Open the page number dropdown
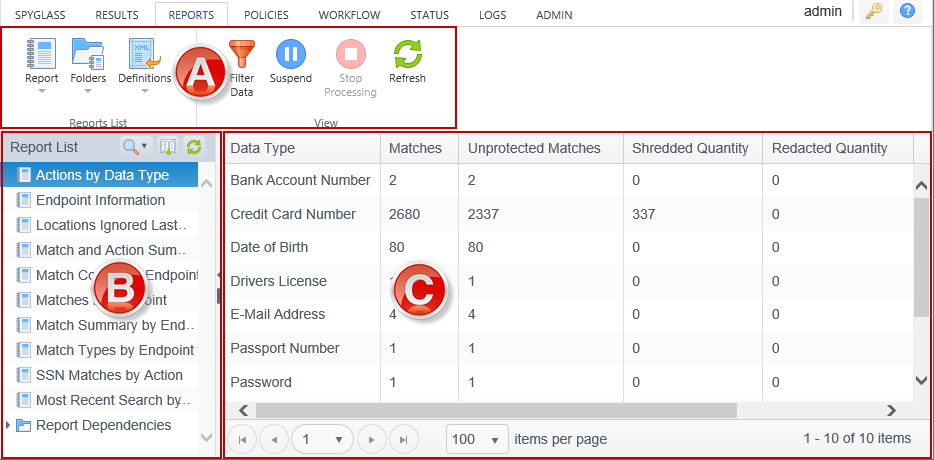 point(323,439)
